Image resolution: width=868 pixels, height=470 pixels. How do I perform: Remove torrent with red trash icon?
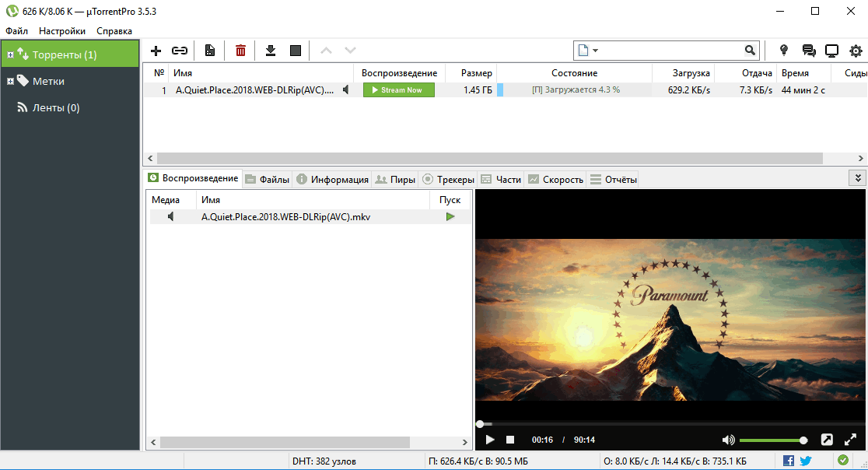pyautogui.click(x=240, y=51)
